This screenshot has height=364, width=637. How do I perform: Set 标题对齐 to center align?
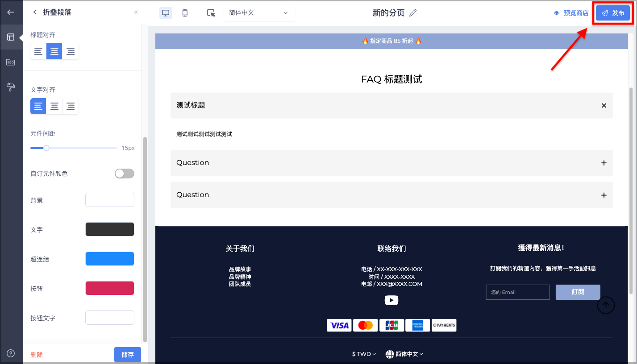tap(54, 52)
